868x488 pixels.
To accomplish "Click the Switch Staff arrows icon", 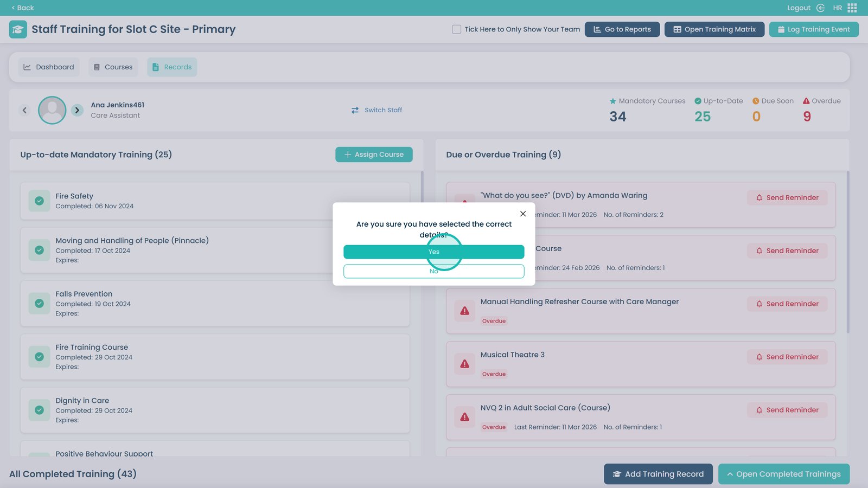I will pos(355,110).
